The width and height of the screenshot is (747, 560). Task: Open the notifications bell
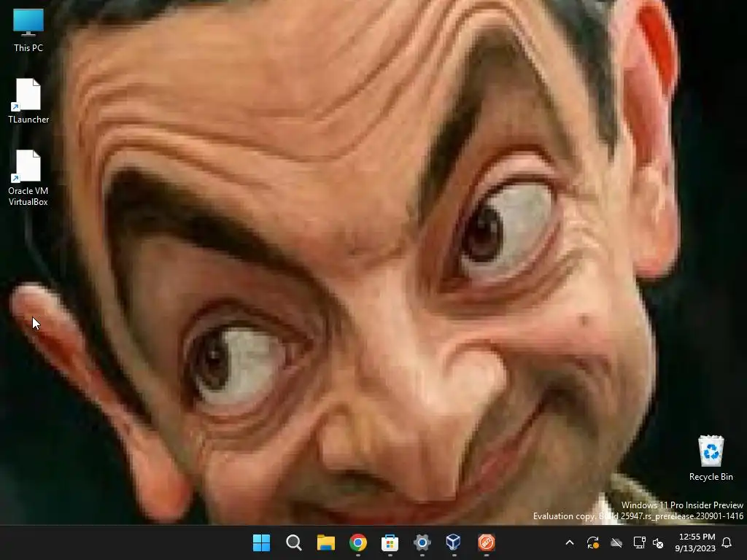pyautogui.click(x=727, y=542)
